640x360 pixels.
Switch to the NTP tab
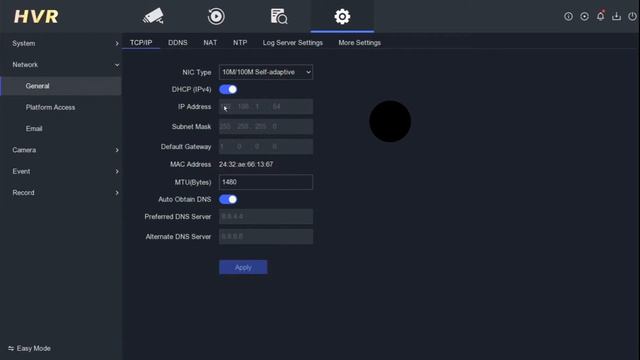[240, 42]
